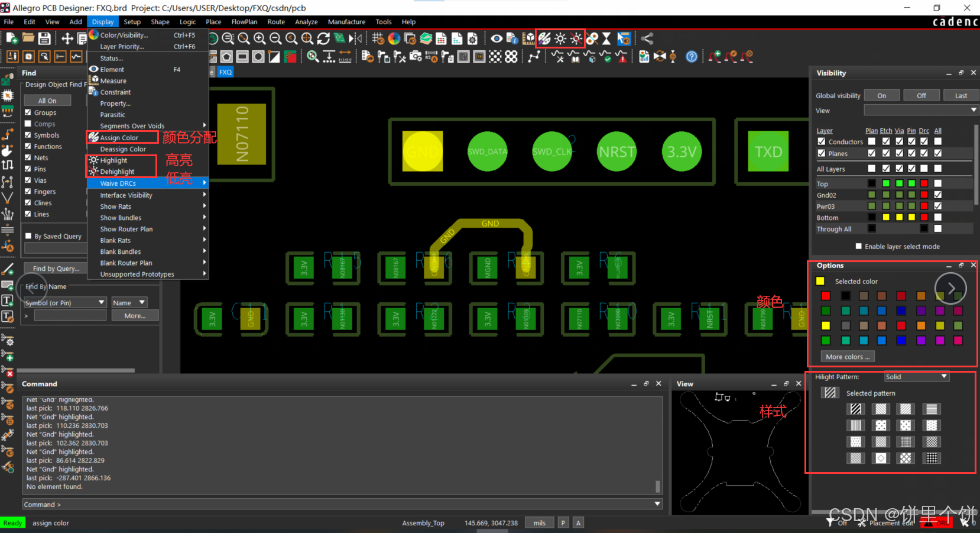This screenshot has width=980, height=533.
Task: Select Measure in Display menu
Action: pyautogui.click(x=113, y=80)
